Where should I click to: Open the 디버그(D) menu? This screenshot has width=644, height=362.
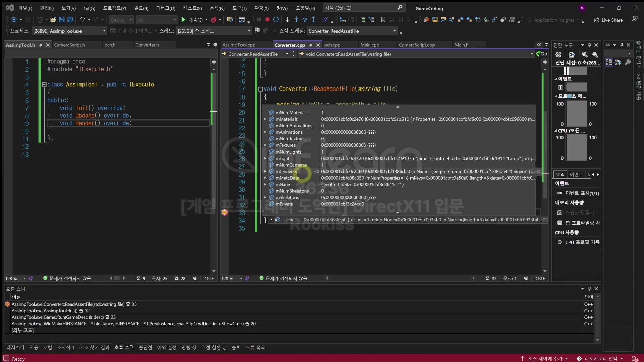[166, 8]
